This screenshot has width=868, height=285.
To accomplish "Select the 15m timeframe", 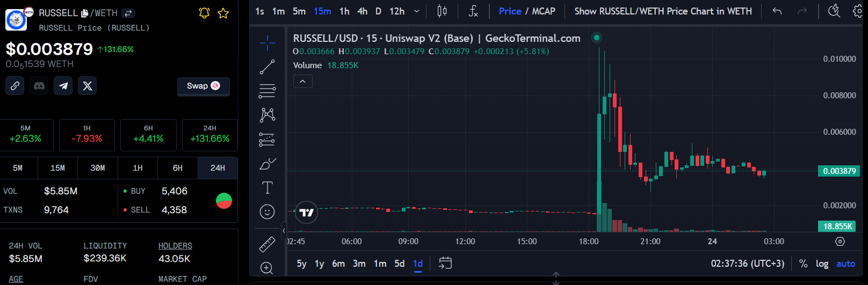I will (x=322, y=11).
